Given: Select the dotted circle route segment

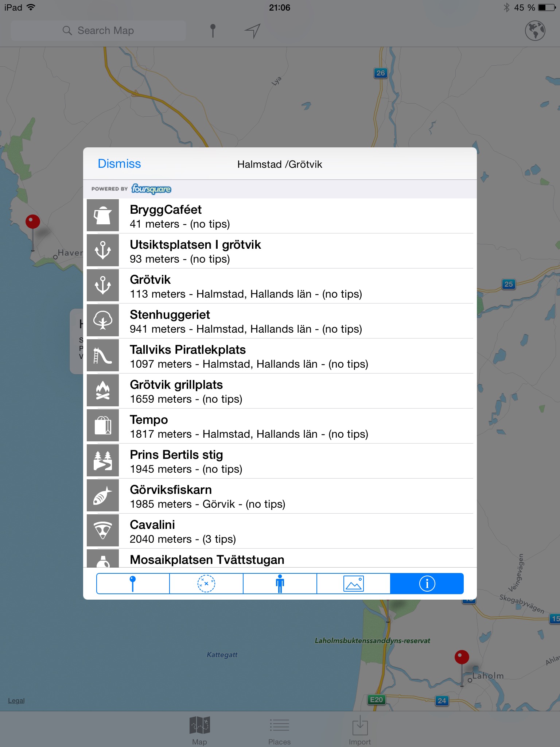Looking at the screenshot, I should click(x=206, y=584).
